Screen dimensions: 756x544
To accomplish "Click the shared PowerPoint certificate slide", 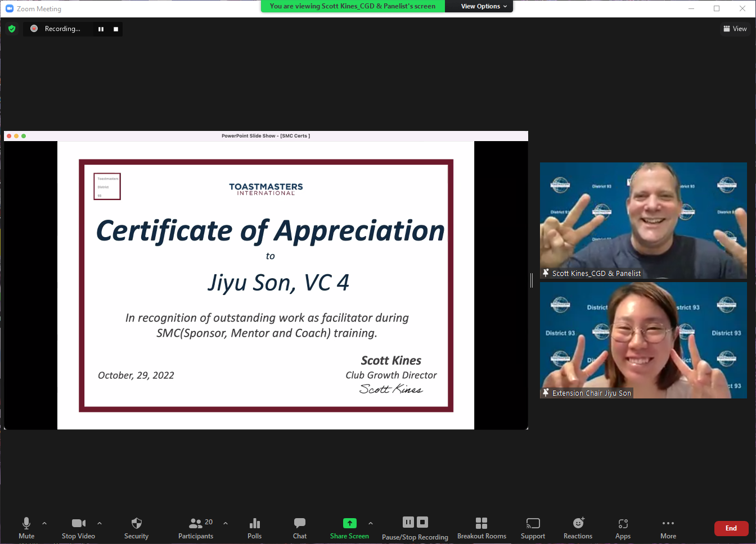I will pyautogui.click(x=265, y=285).
